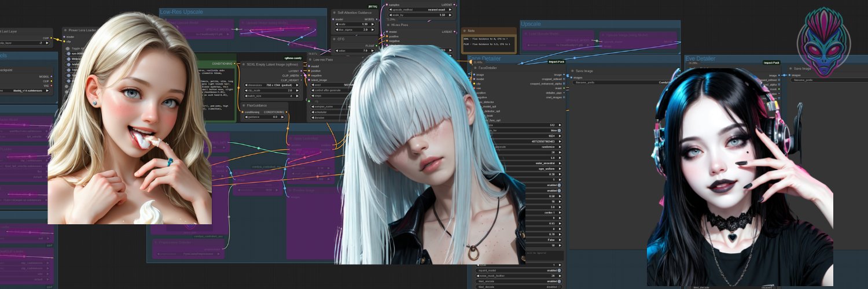Select the Upscale group title
868x289 pixels.
pyautogui.click(x=531, y=24)
